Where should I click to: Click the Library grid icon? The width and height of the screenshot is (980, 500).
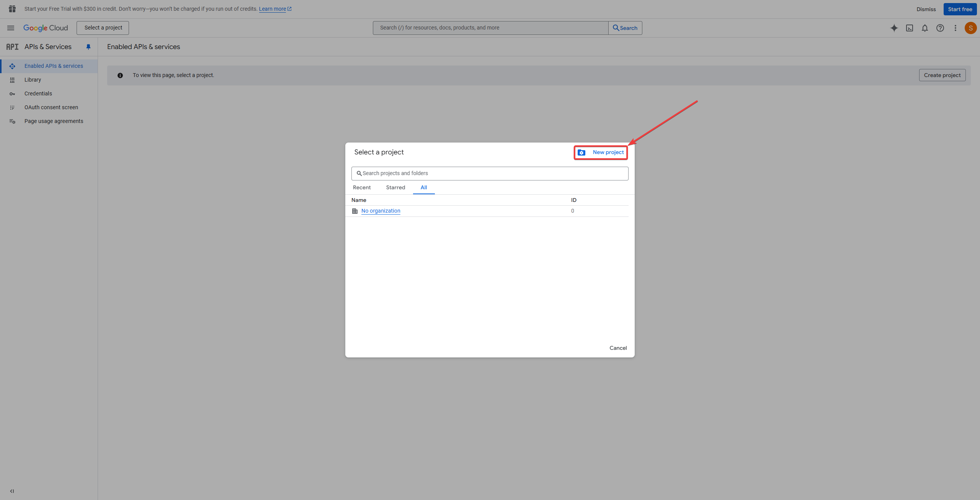[x=12, y=80]
